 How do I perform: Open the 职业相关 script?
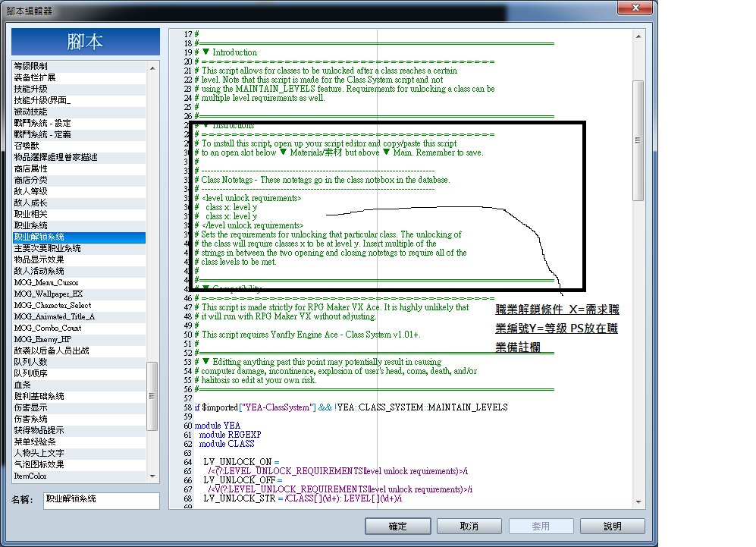tap(79, 214)
